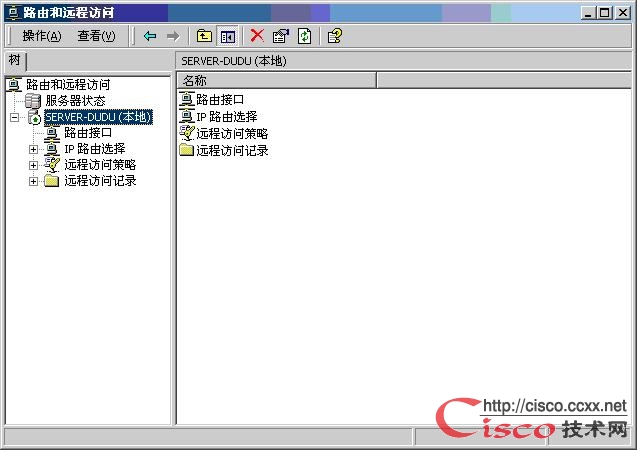Select 远程访问记录 text in right pane
Image resolution: width=637 pixels, height=450 pixels.
click(x=232, y=151)
